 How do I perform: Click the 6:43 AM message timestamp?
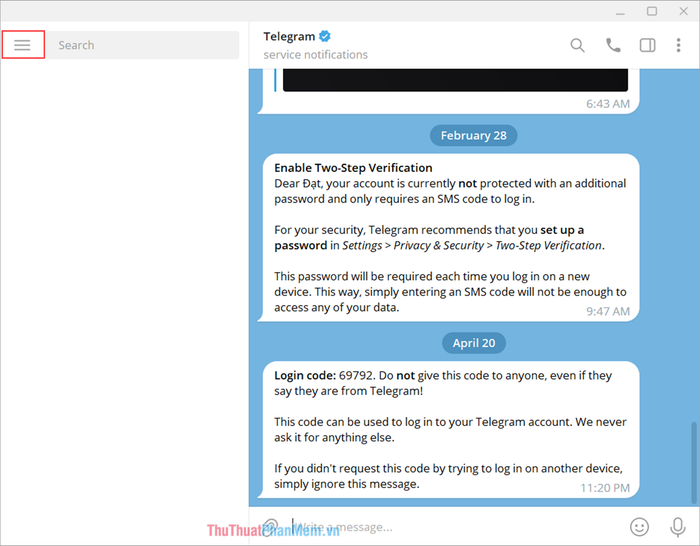(x=608, y=104)
